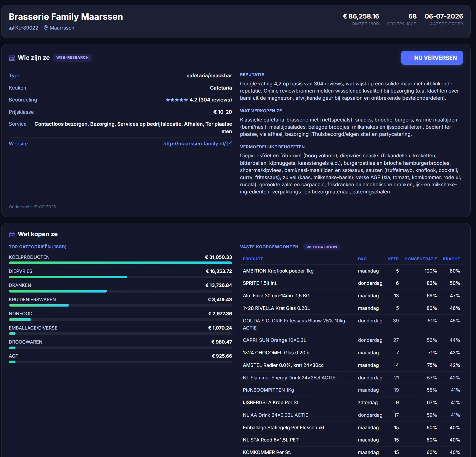Select the SPRITE 1,5lt Int. product row
Image resolution: width=476 pixels, height=457 pixels.
click(351, 283)
